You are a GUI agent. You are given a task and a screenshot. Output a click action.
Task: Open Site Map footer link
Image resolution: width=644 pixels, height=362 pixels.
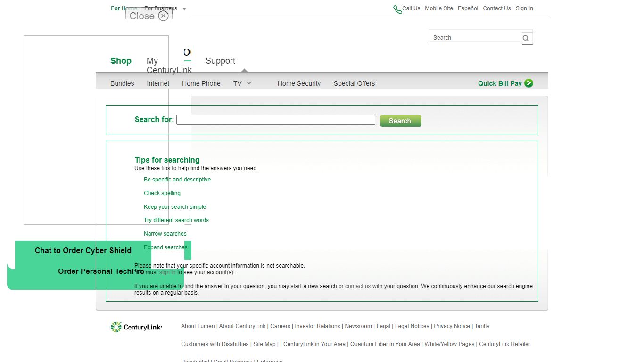[x=264, y=344]
